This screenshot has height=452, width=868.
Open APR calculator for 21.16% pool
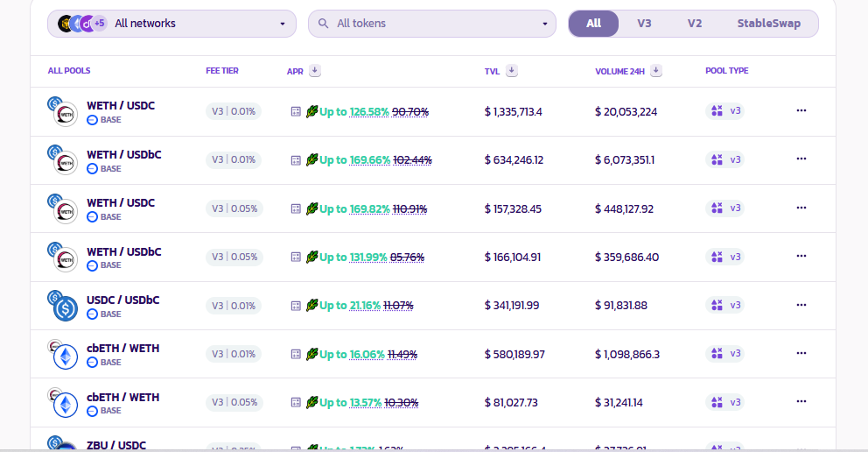(296, 306)
